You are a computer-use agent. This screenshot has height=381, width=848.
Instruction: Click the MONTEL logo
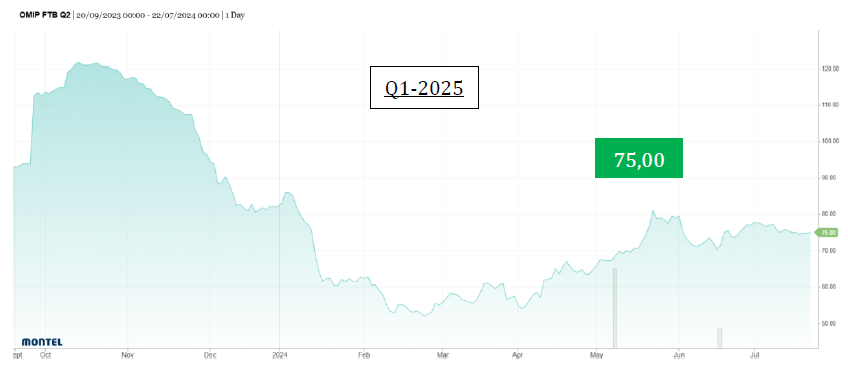point(42,342)
